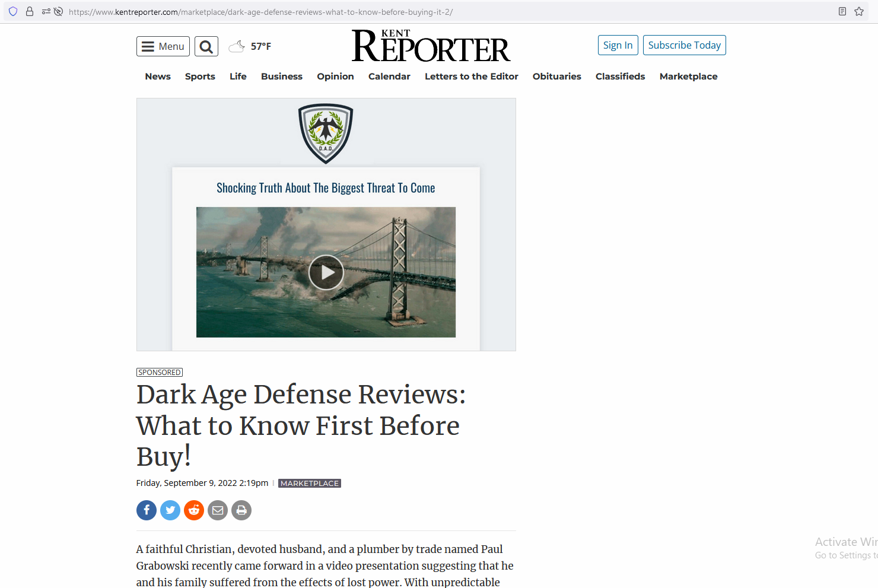878x588 pixels.
Task: Open the Opinion section
Action: coord(335,77)
